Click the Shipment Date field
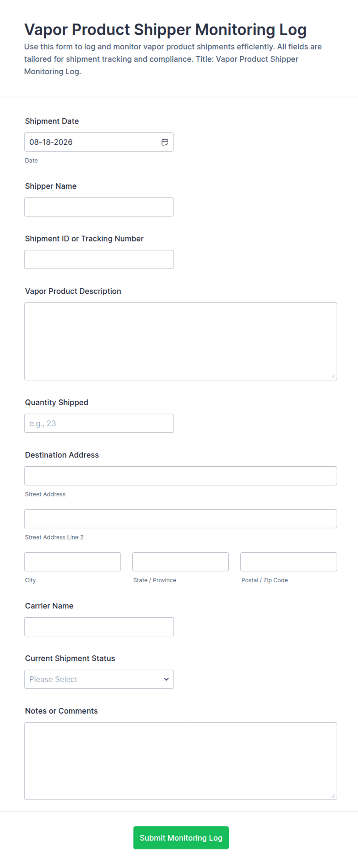This screenshot has height=868, width=358. point(99,142)
